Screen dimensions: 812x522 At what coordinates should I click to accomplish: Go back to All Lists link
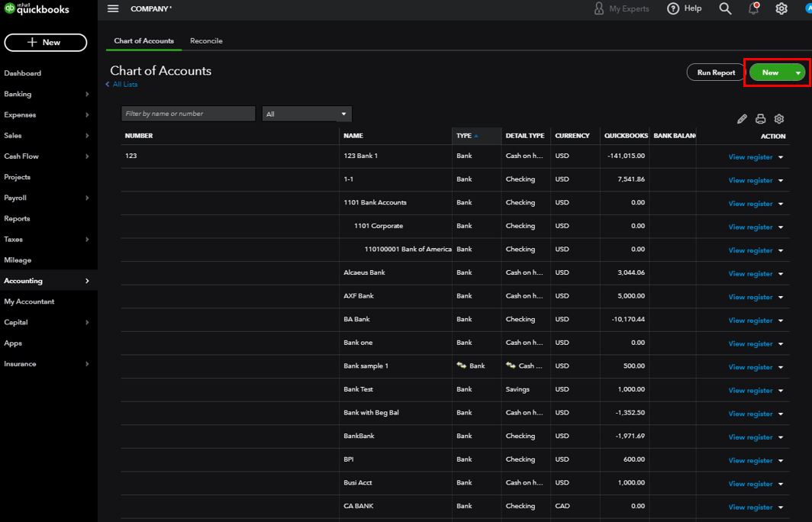pyautogui.click(x=124, y=85)
